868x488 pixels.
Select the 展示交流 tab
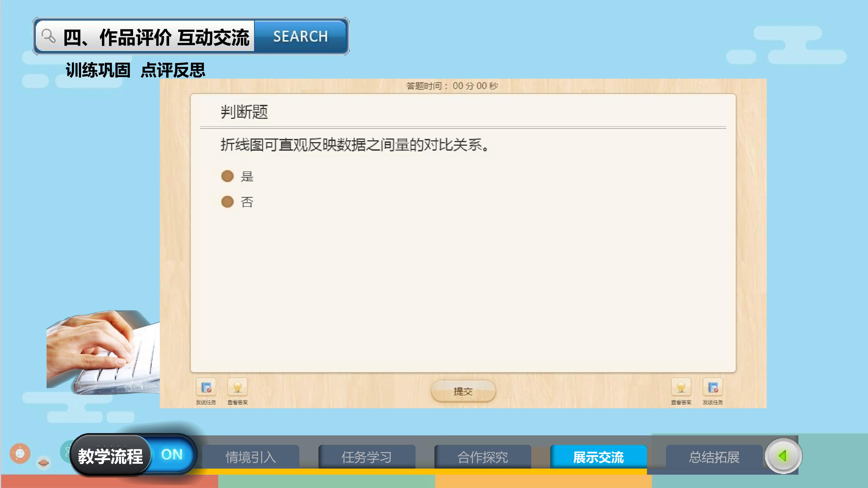(598, 457)
